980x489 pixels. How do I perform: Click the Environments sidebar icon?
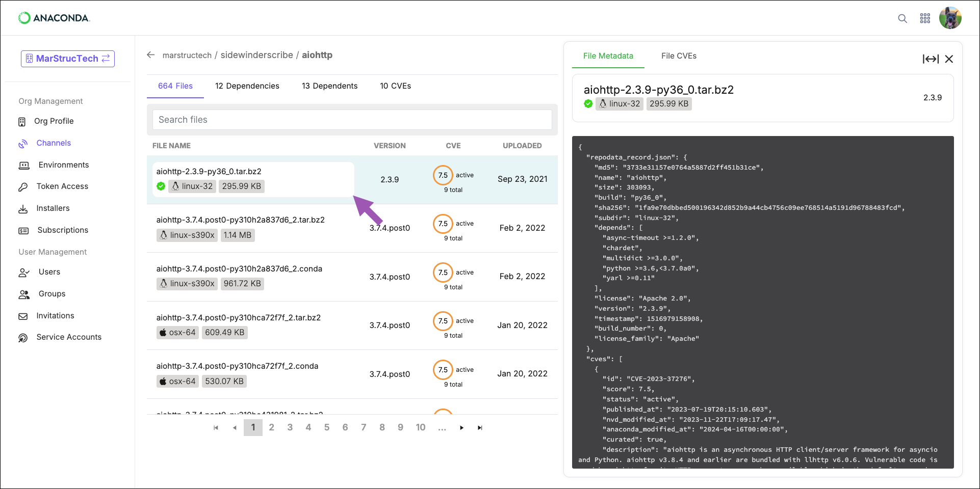click(24, 166)
